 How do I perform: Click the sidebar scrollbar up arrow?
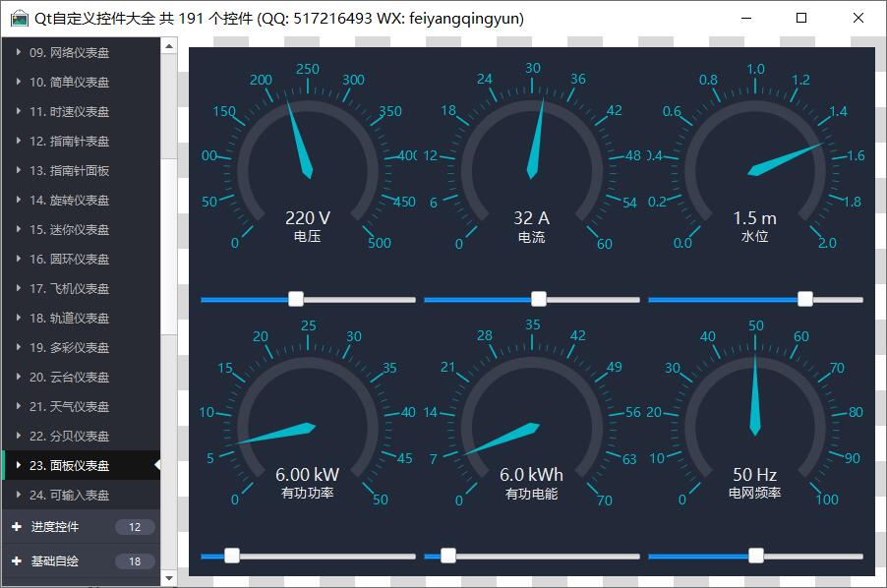pyautogui.click(x=168, y=45)
